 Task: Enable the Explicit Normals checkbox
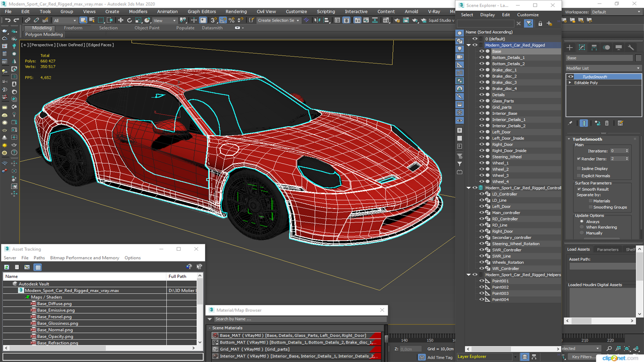tap(579, 176)
